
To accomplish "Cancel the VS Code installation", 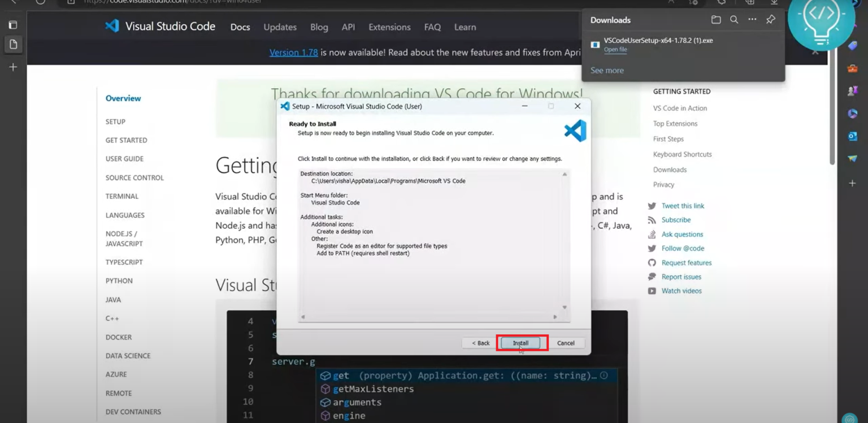I will (x=566, y=342).
